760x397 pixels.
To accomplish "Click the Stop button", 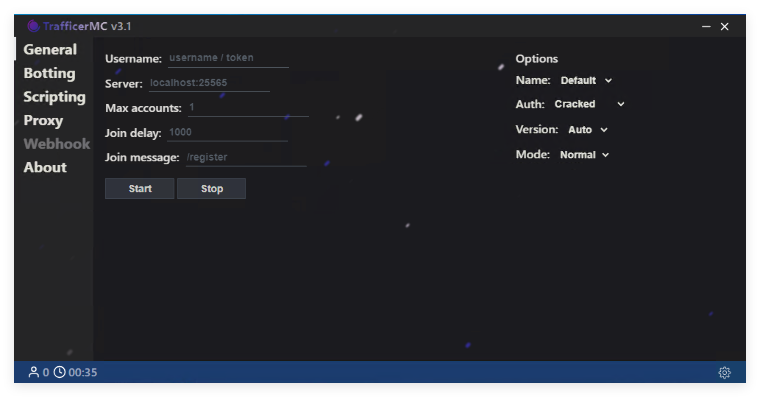I will 211,189.
